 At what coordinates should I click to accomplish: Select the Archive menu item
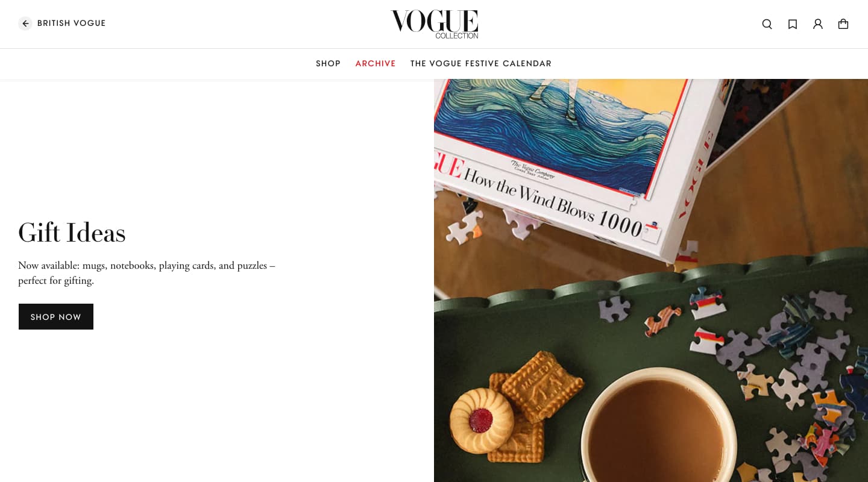376,63
